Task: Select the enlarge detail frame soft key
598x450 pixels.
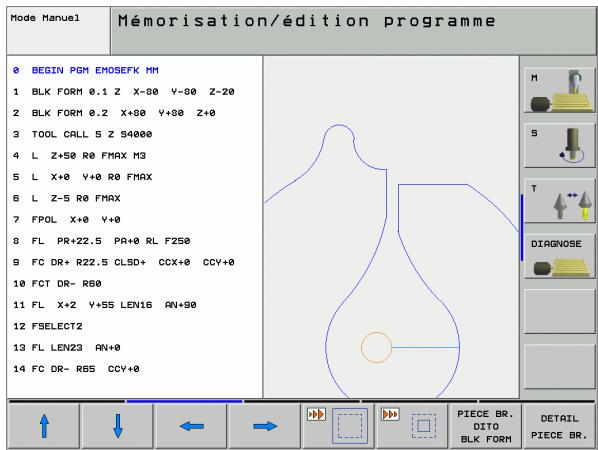Action: coord(338,426)
